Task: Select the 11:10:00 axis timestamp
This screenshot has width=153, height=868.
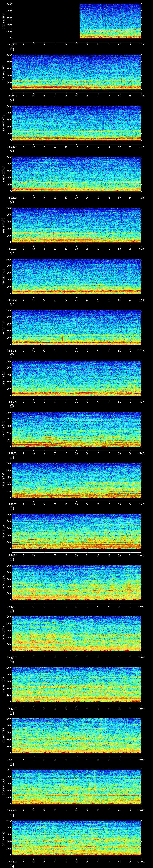Action: (12, 351)
